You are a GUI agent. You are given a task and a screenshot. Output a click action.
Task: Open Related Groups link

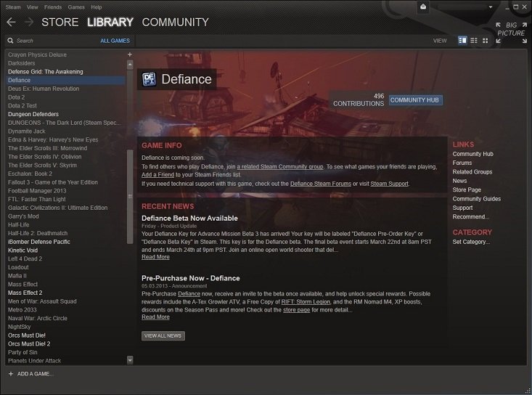[x=472, y=171]
